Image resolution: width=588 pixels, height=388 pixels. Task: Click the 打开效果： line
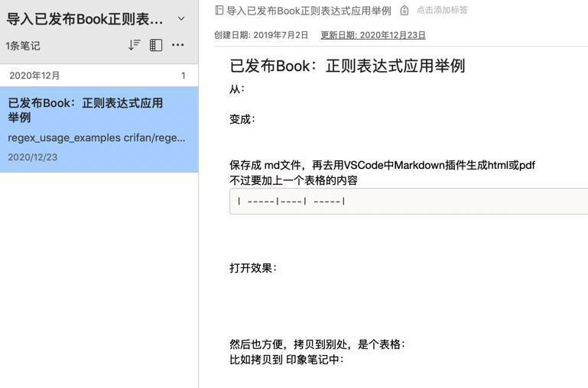tap(253, 268)
